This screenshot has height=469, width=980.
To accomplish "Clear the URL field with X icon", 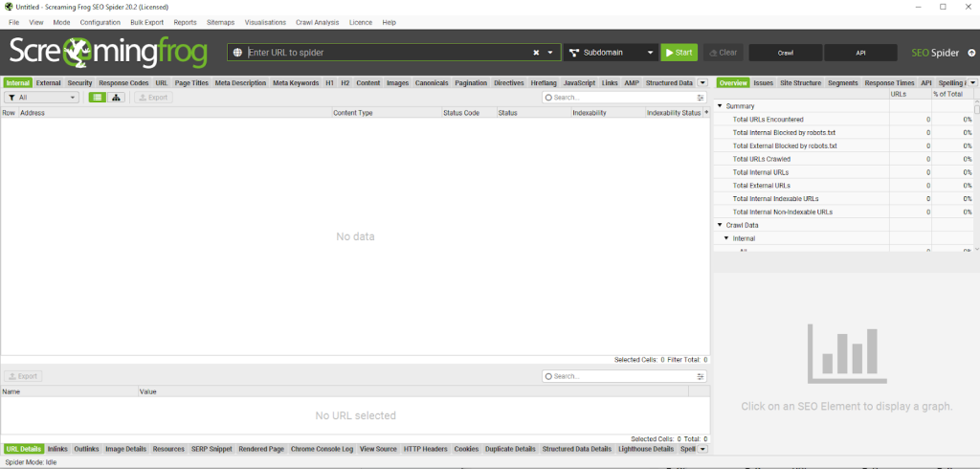I will (x=536, y=53).
